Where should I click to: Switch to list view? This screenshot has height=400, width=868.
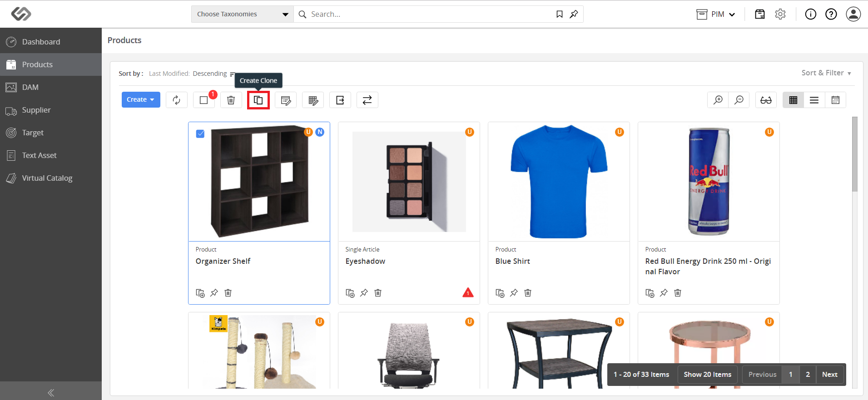click(x=814, y=100)
